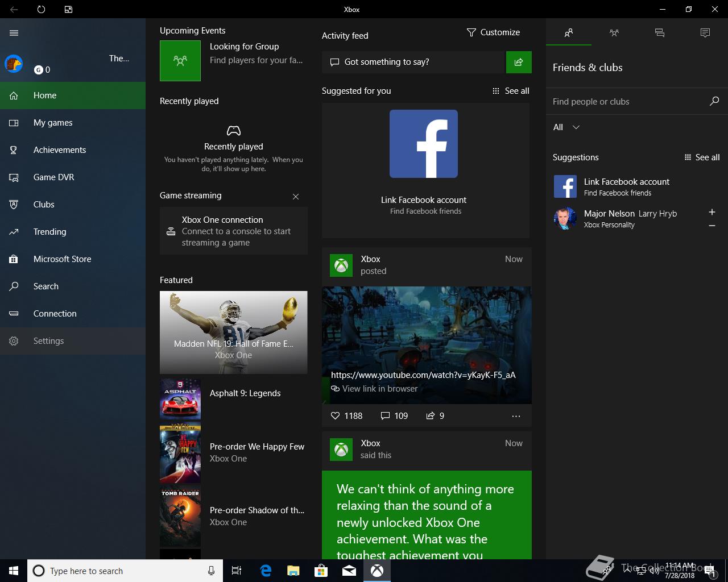Launch Microsoft Edge from taskbar
Image resolution: width=728 pixels, height=582 pixels.
point(266,571)
